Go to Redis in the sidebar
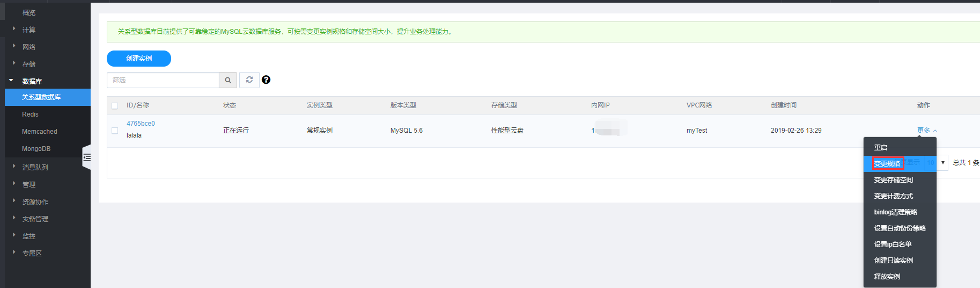Viewport: 980px width, 288px height. point(30,114)
